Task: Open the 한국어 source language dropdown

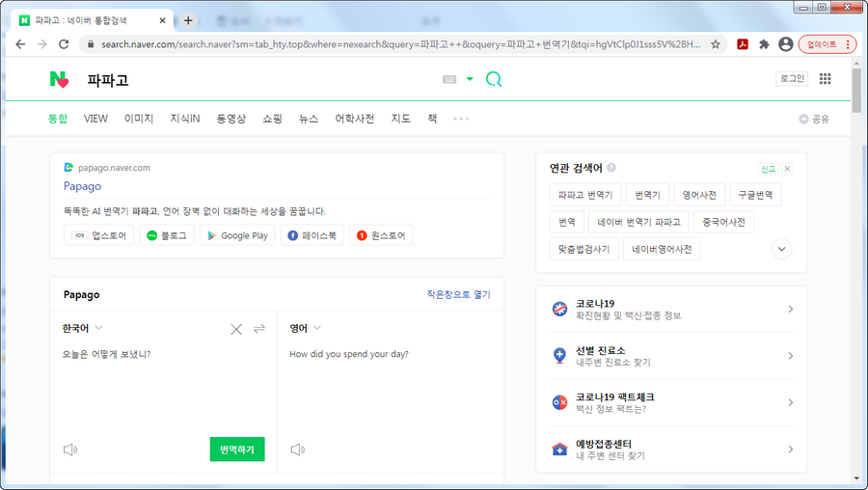Action: (82, 328)
